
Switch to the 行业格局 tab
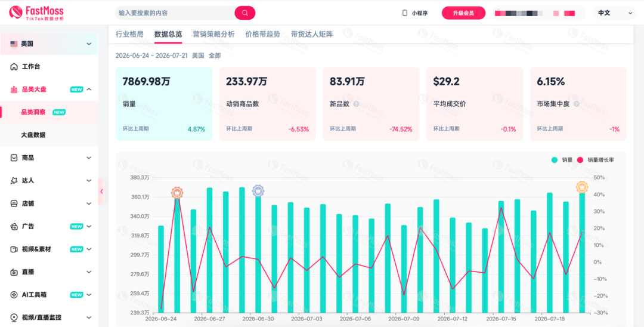(129, 34)
